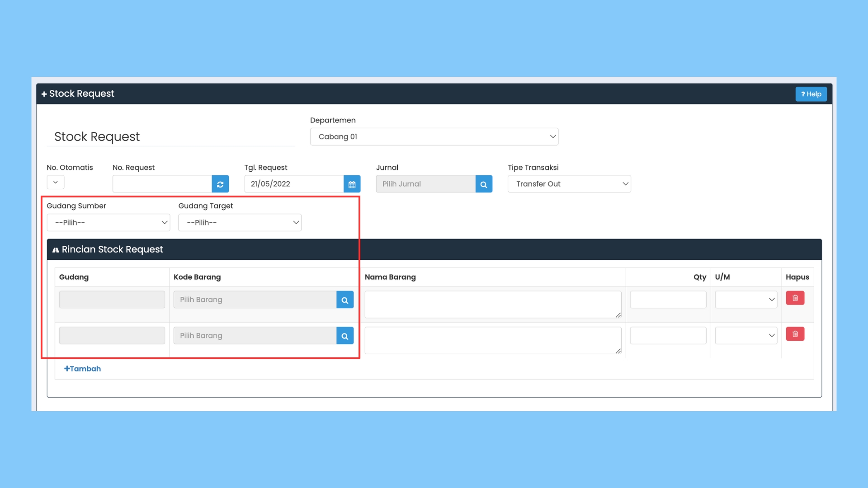Screen dimensions: 868x488
Task: Click the search icon next to Pilih Jurnal
Action: pos(484,184)
